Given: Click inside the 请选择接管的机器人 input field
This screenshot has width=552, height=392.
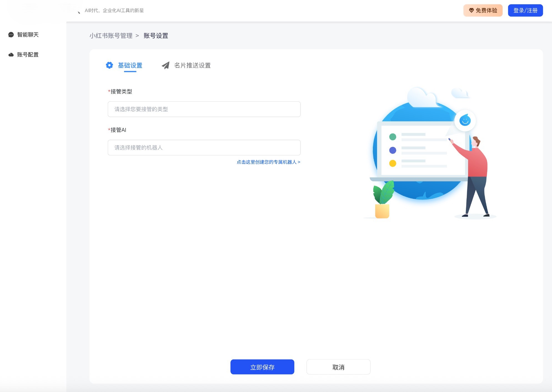Looking at the screenshot, I should 204,147.
